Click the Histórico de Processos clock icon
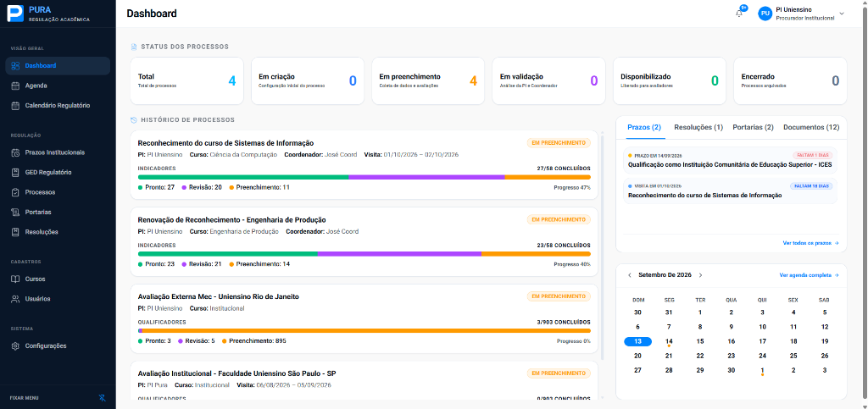The height and width of the screenshot is (409, 868). [x=133, y=120]
